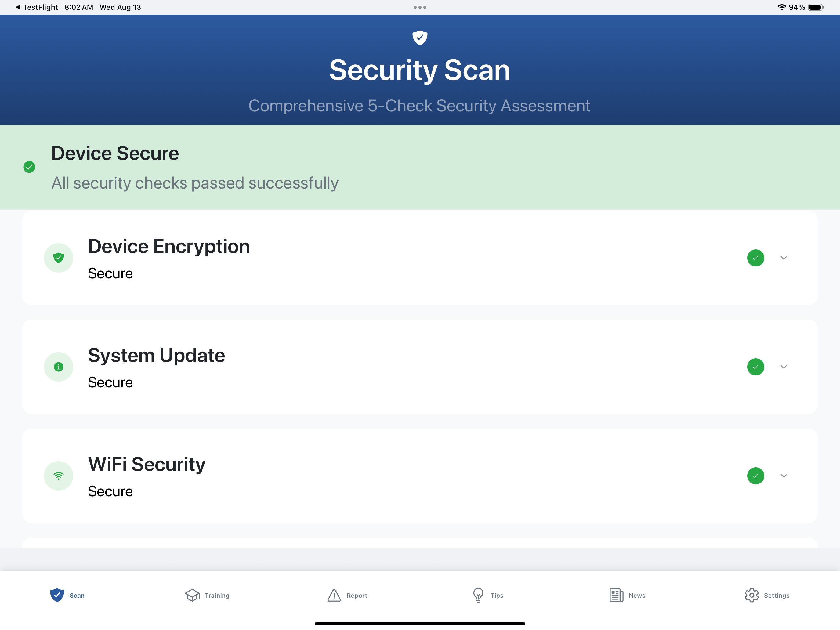840x630 pixels.
Task: Tap the Device Secure green checkmark icon
Action: click(29, 167)
